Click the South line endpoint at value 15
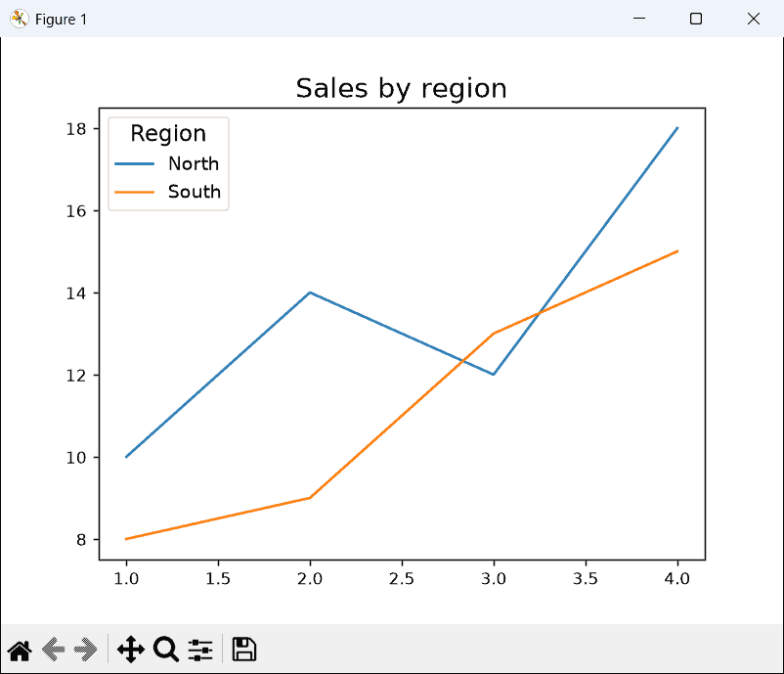784x674 pixels. pos(677,251)
